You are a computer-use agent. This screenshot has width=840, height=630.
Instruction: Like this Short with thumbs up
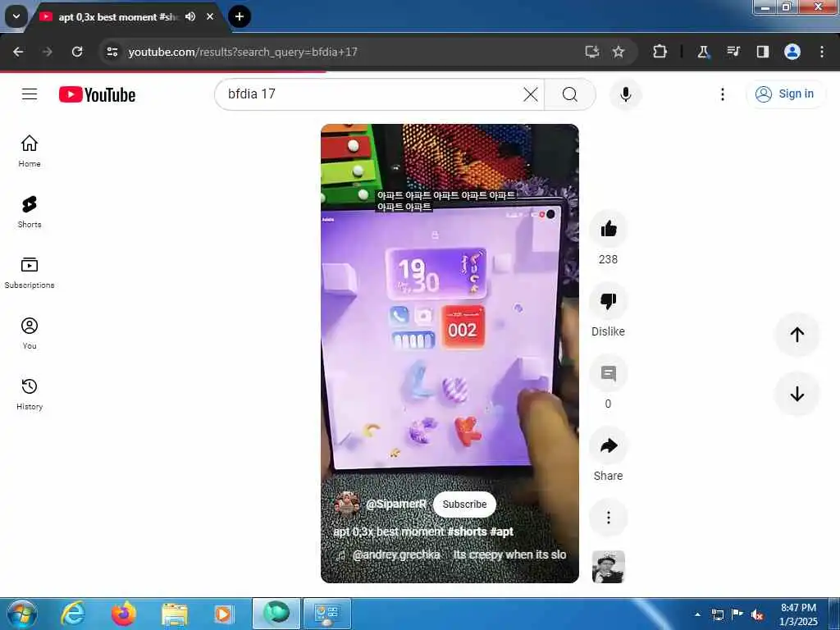[608, 230]
